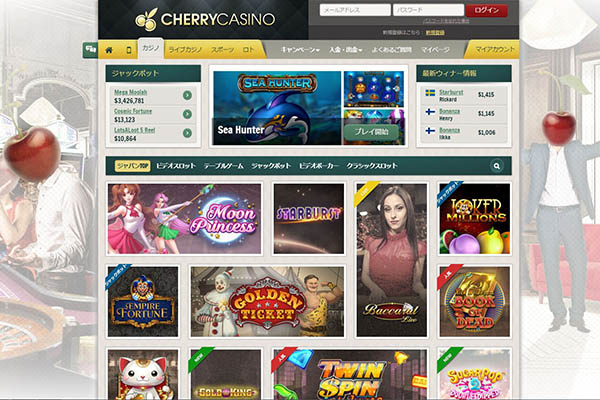
Task: Focus the password input field
Action: 428,10
